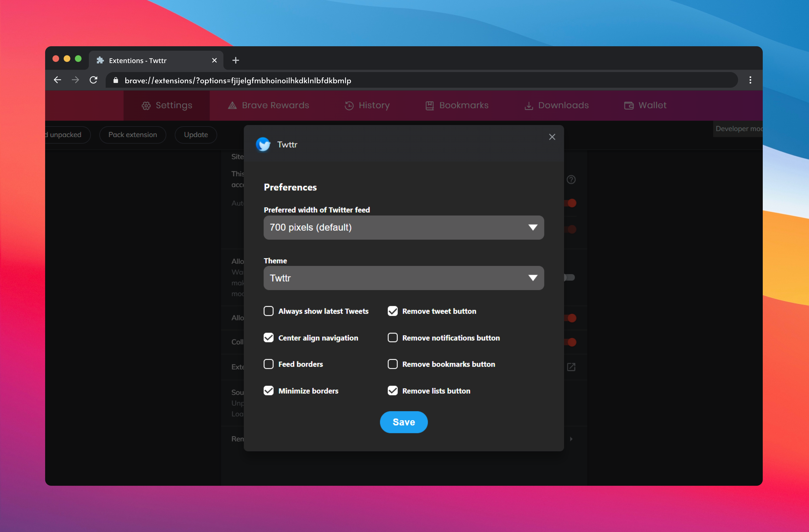Open the Theme dropdown
This screenshot has width=809, height=532.
pos(403,278)
